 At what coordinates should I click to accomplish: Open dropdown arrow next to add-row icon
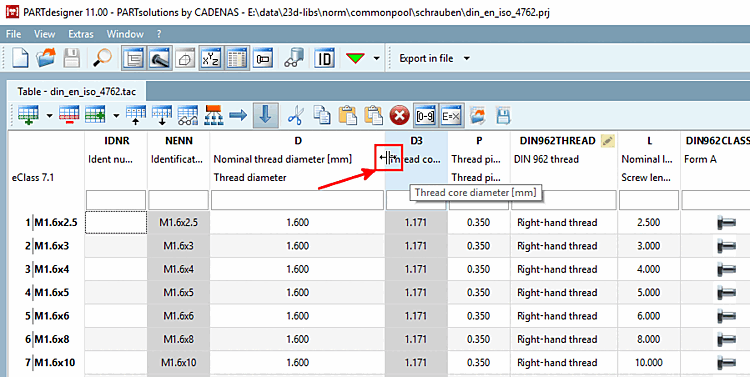click(x=49, y=115)
